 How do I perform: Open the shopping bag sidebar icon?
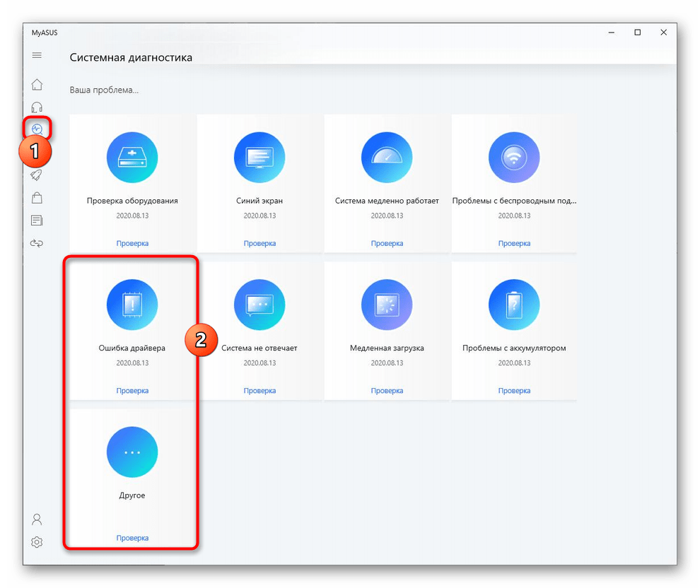click(37, 198)
